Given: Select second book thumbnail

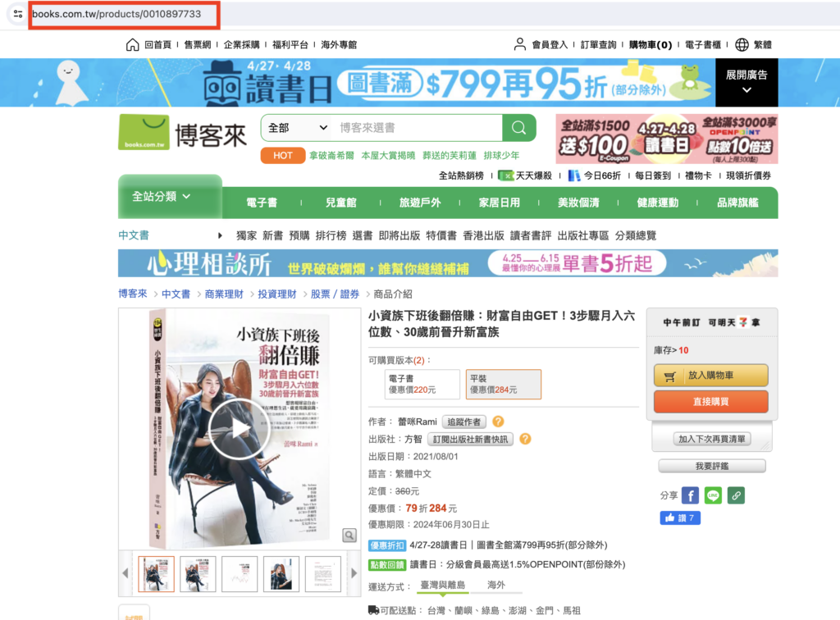Looking at the screenshot, I should 198,573.
